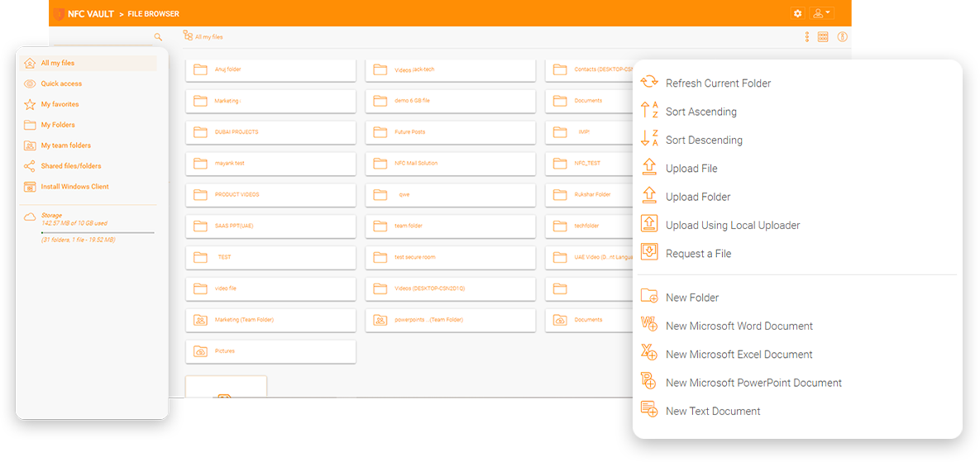Open the Anuj folder

coord(270,70)
